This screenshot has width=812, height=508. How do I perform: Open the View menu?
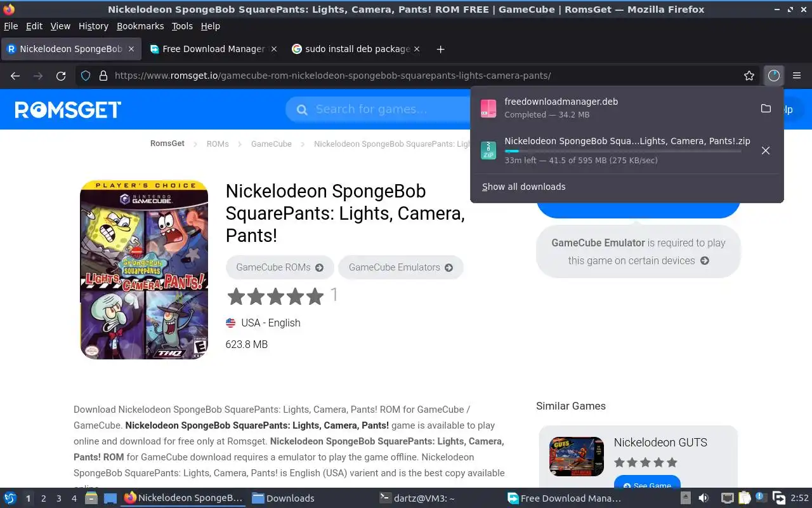(x=60, y=26)
